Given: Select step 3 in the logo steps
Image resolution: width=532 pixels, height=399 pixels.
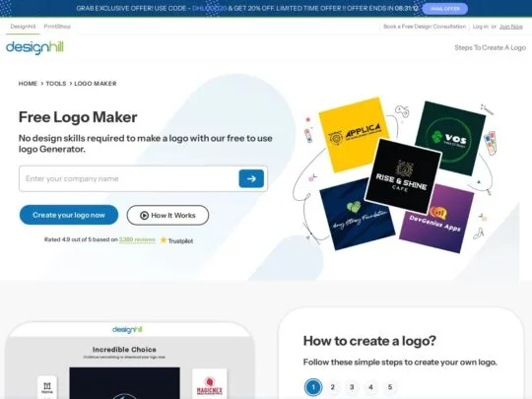Looking at the screenshot, I should [352, 387].
